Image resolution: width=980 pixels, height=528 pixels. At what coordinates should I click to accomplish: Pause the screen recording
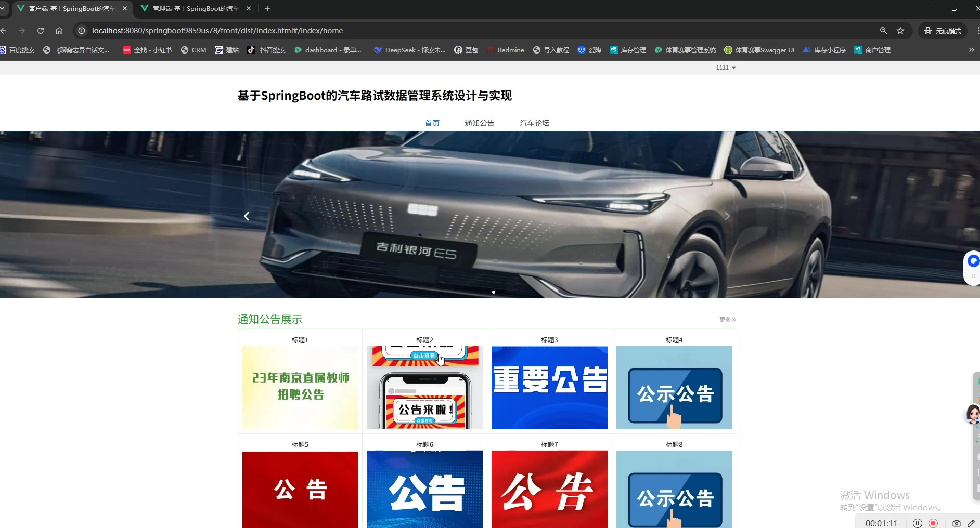click(x=918, y=523)
